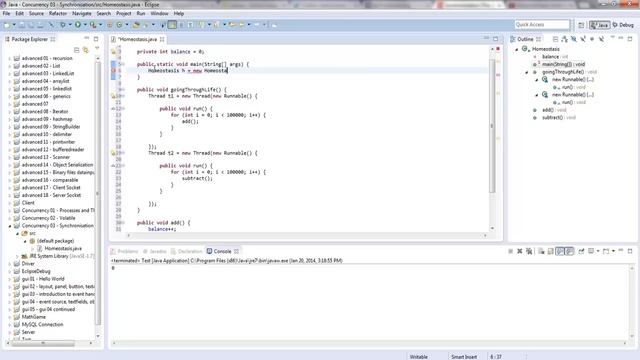The height and width of the screenshot is (360, 640).
Task: Open the Project menu
Action: 123,13
